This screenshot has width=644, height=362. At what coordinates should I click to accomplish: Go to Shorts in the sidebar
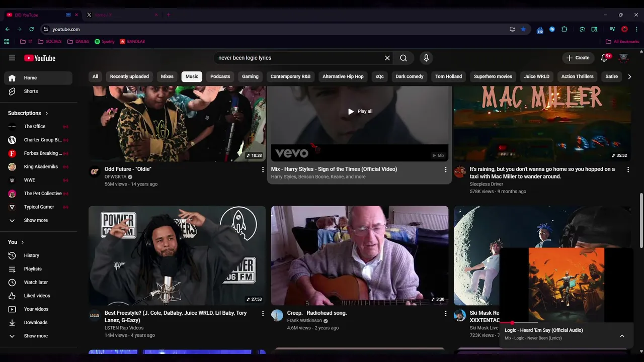coord(38,91)
